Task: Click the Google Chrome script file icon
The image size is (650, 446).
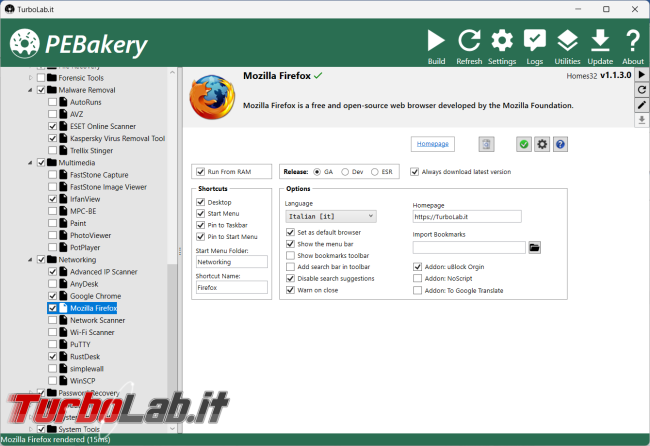Action: click(x=63, y=296)
